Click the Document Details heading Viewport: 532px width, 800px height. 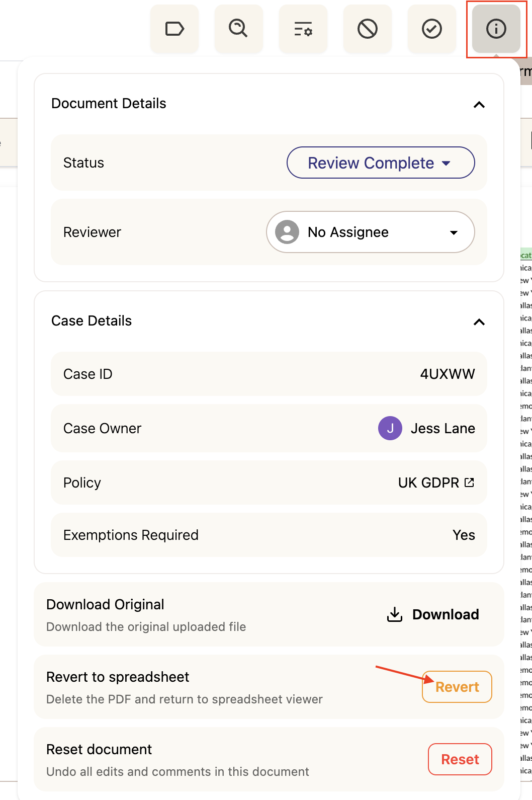(109, 103)
